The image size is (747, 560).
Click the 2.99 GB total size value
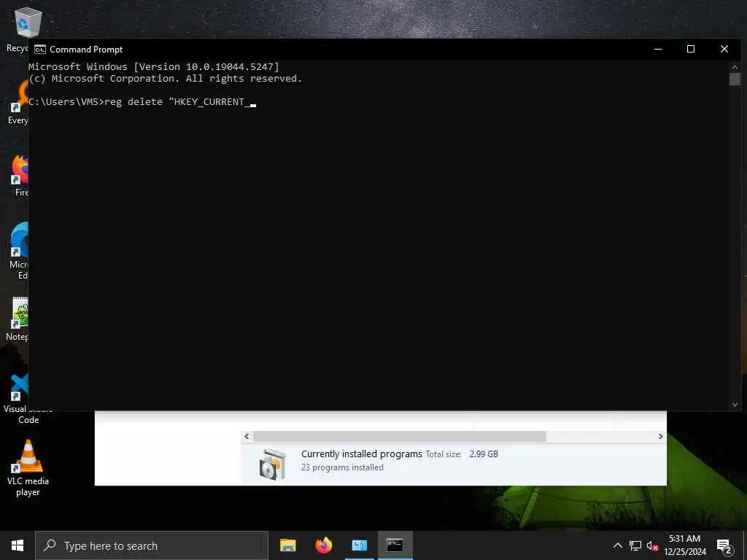[x=484, y=454]
